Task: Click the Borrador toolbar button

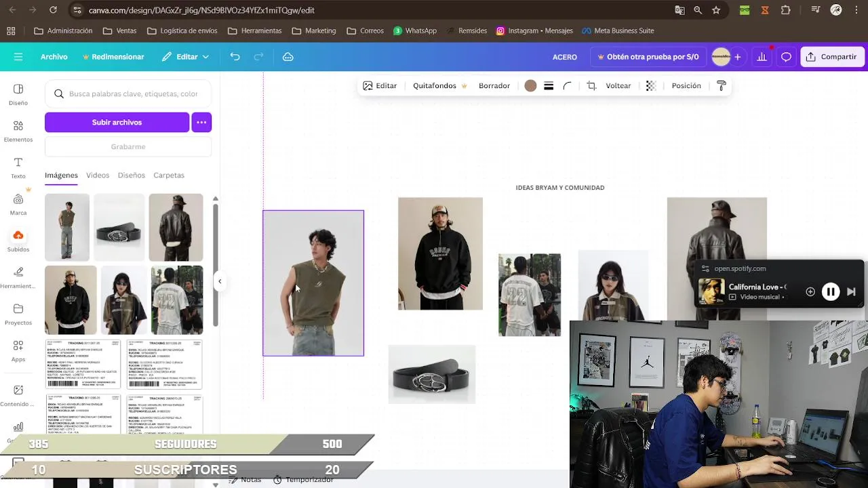Action: [494, 86]
